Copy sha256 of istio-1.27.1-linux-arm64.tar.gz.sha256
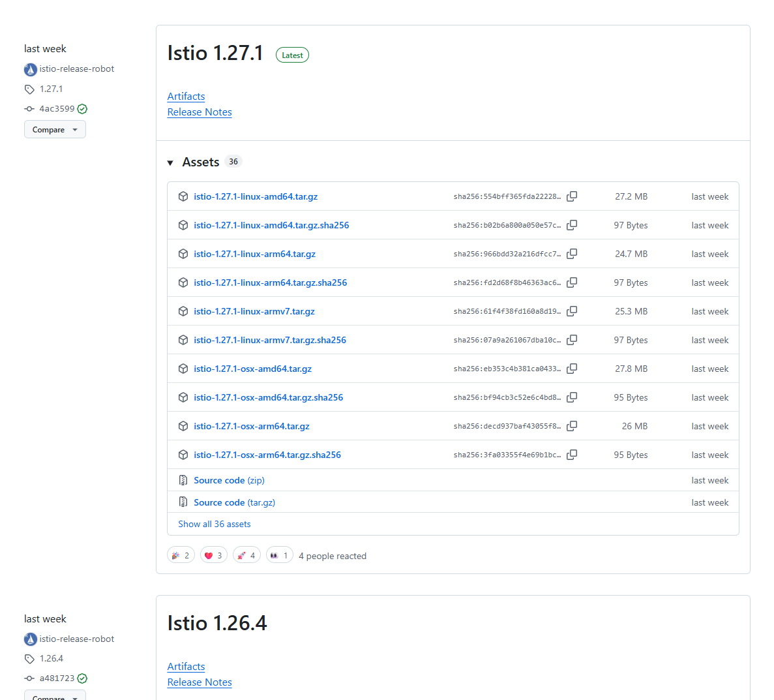This screenshot has width=774, height=700. click(572, 282)
